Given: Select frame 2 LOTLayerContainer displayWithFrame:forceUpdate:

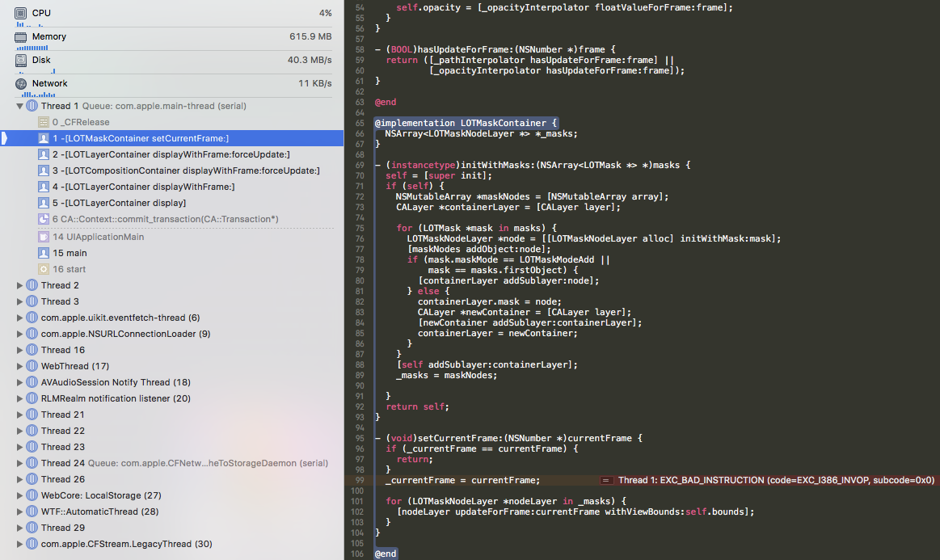Looking at the screenshot, I should [x=172, y=154].
